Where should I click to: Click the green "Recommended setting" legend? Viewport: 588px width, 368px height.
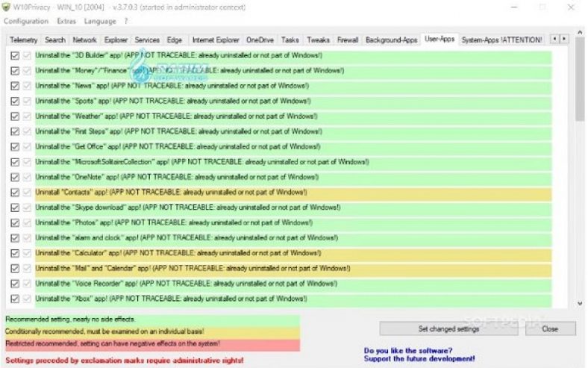coord(152,319)
